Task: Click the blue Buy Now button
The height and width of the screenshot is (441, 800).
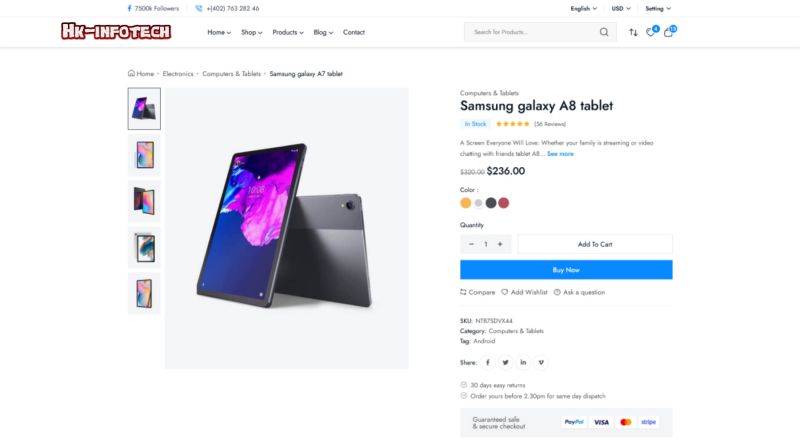Action: pyautogui.click(x=566, y=270)
